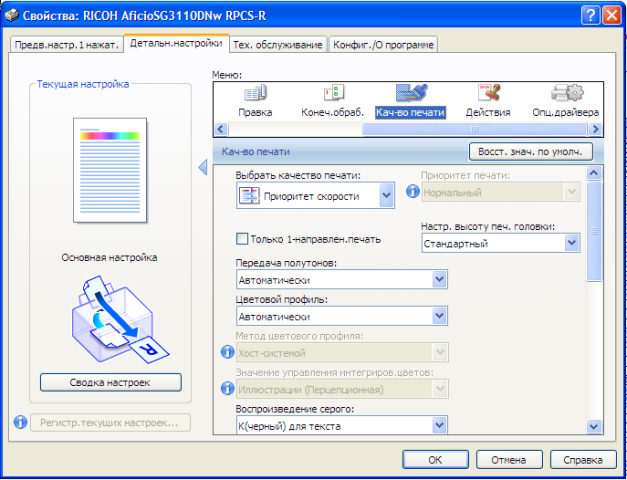Click the Текущая настройка group label
Image resolution: width=627 pixels, height=480 pixels.
click(83, 84)
